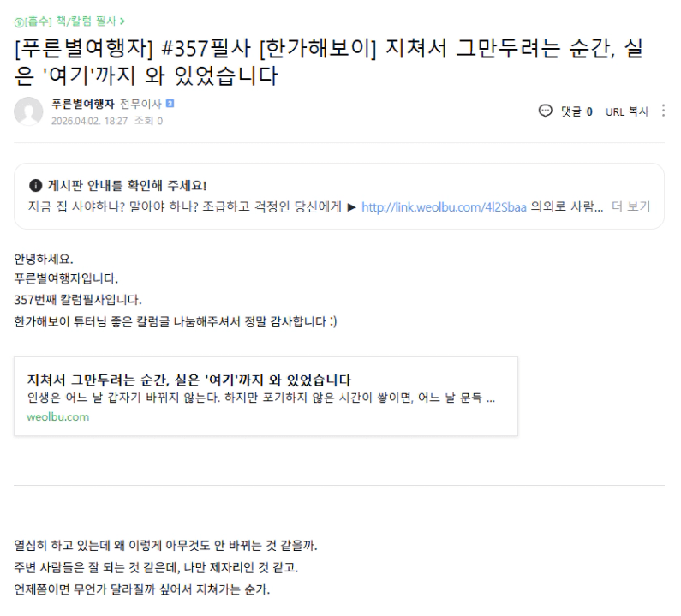Screen dimensions: 681x616
Task: Click author name 푸른별여행자
Action: coord(82,105)
